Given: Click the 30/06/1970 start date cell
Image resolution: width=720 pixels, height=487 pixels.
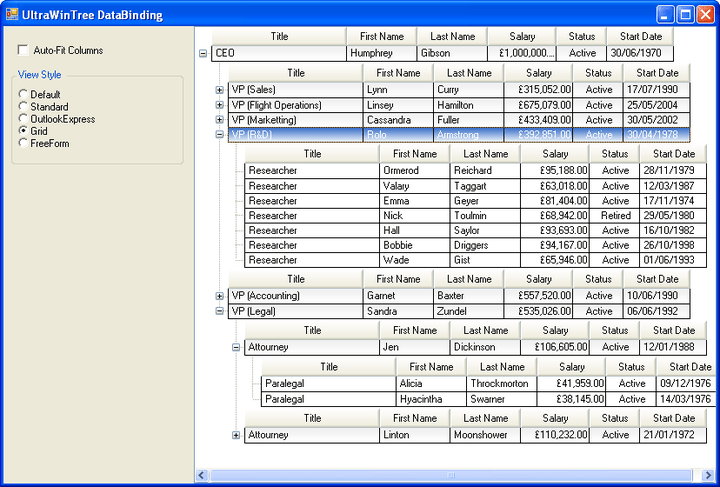Looking at the screenshot, I should (640, 53).
